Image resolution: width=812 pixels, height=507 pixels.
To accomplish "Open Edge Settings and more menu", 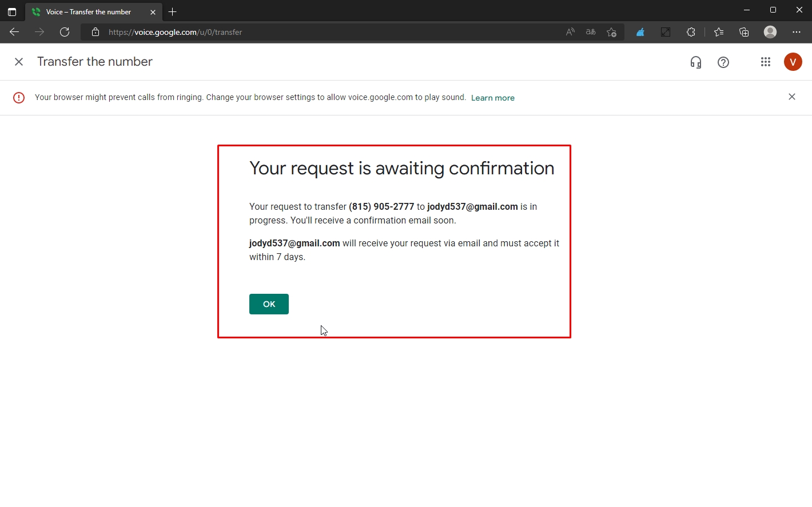I will (797, 32).
